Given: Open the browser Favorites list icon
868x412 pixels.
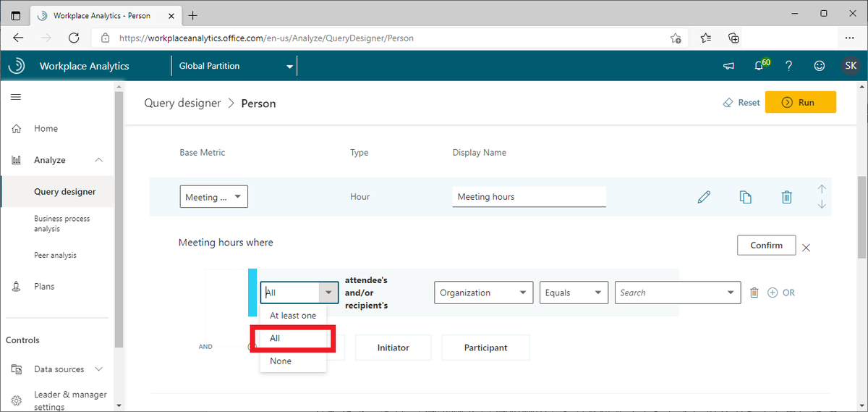Looking at the screenshot, I should (x=706, y=38).
